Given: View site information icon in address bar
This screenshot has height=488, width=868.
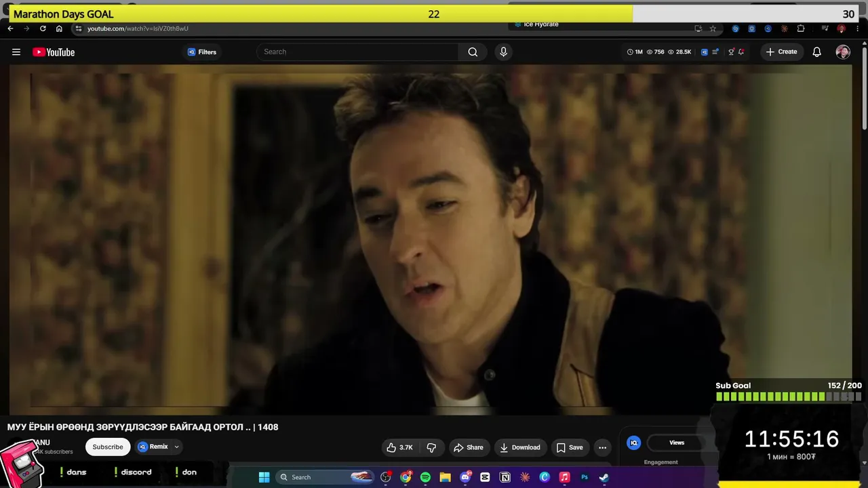Looking at the screenshot, I should pos(79,28).
